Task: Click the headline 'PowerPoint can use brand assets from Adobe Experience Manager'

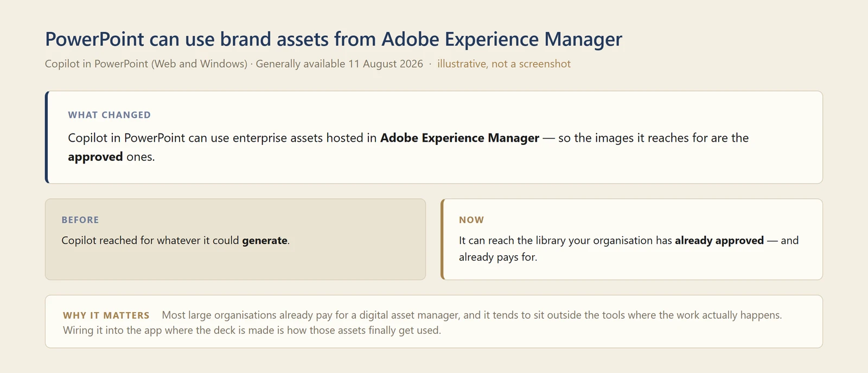Action: point(333,40)
